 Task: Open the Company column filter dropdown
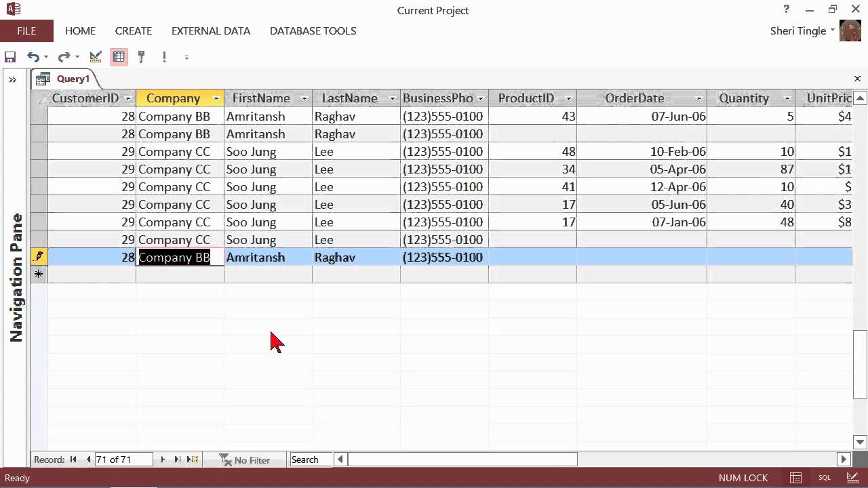[x=216, y=98]
